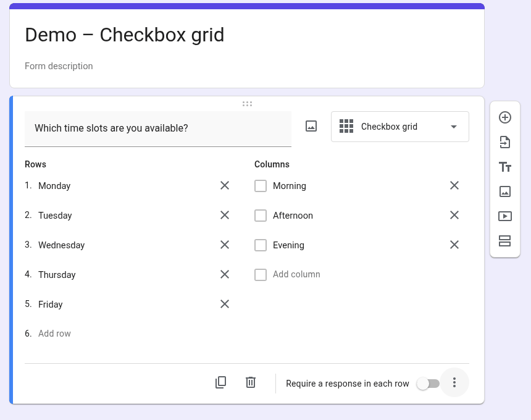Select the Afternoon column text

(293, 216)
